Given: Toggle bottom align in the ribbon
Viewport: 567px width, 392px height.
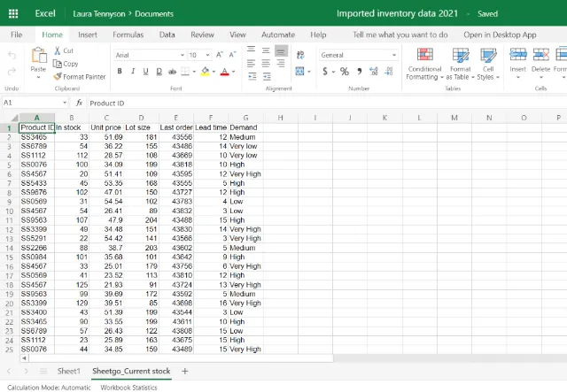Looking at the screenshot, I should tap(281, 51).
